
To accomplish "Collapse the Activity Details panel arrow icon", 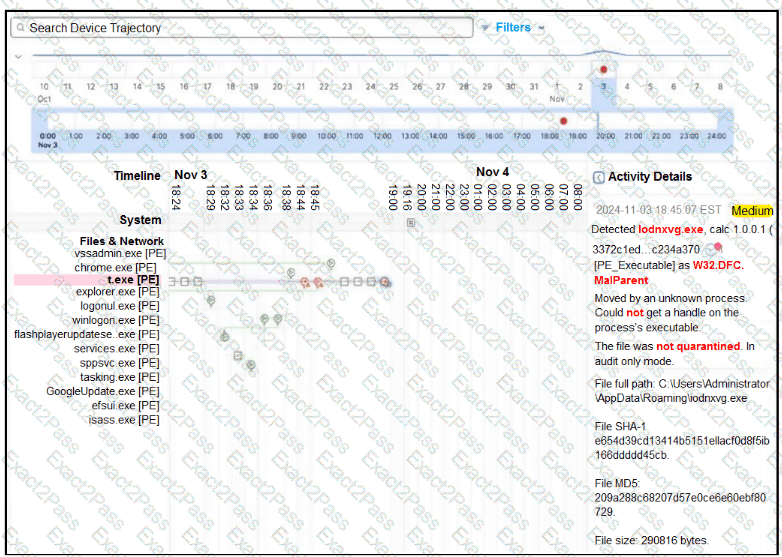I will click(598, 177).
